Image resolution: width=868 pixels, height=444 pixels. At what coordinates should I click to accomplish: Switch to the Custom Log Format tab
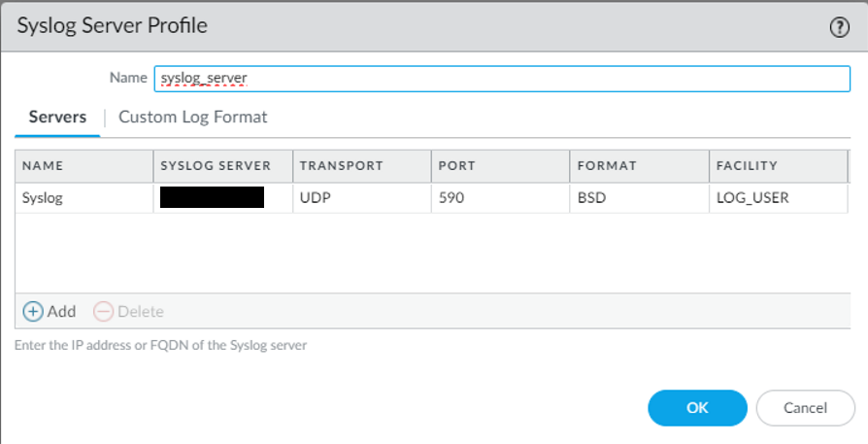pyautogui.click(x=192, y=118)
